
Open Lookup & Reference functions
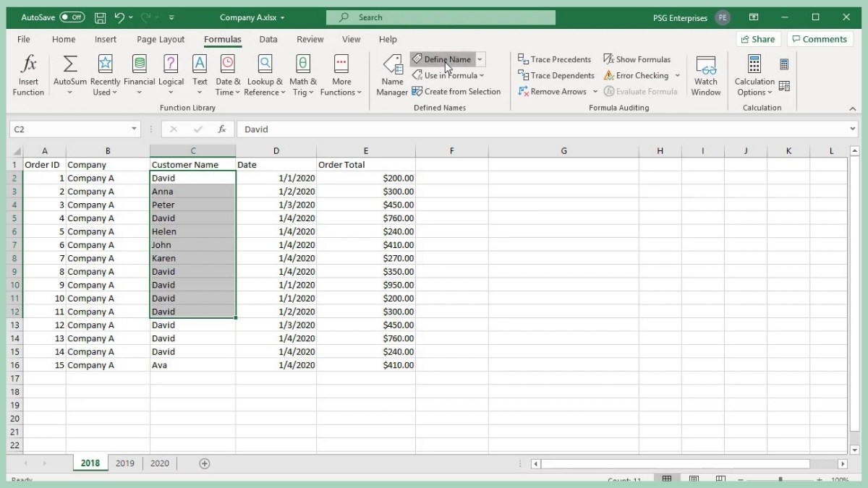point(265,64)
